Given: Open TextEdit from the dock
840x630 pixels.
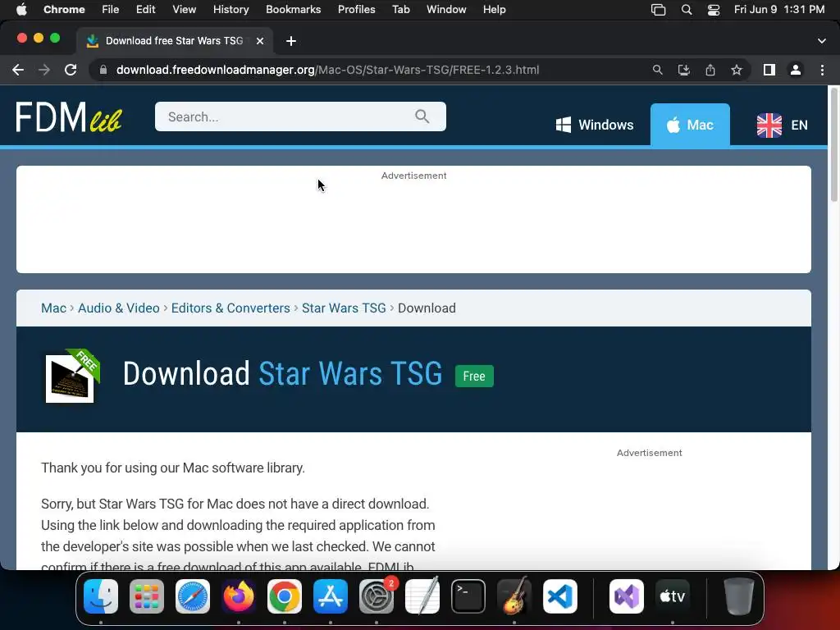Looking at the screenshot, I should pos(422,596).
